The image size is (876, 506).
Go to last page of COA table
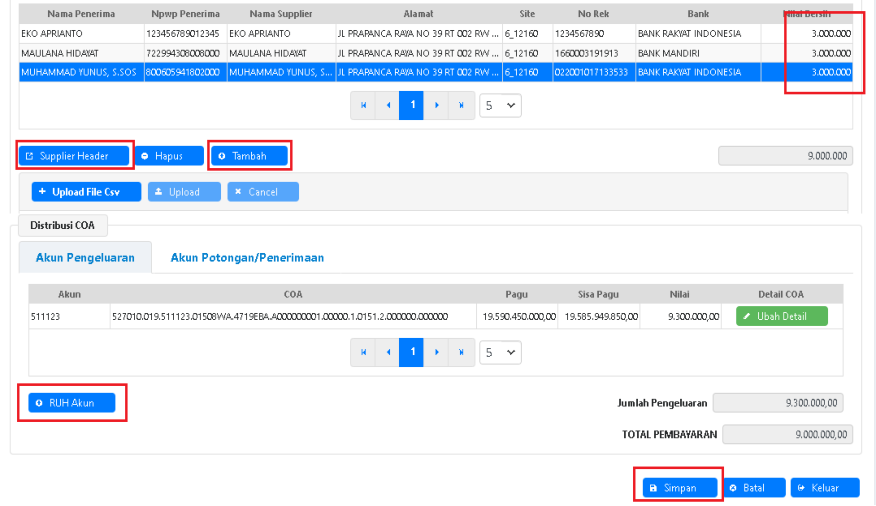click(460, 352)
